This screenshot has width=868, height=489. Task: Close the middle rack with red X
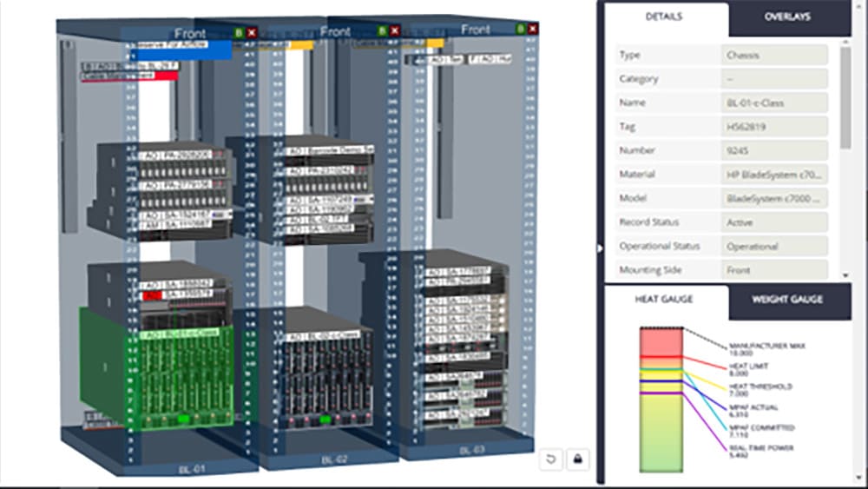[395, 31]
